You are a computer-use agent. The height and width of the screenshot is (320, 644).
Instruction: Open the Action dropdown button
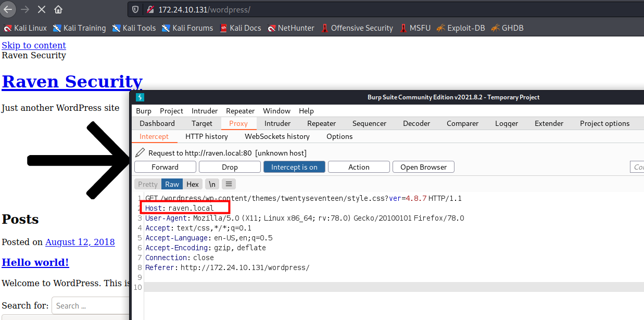(x=359, y=167)
